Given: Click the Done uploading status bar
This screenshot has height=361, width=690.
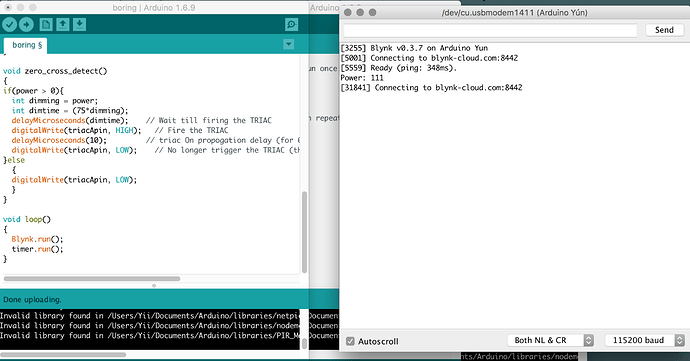Looking at the screenshot, I should 169,299.
